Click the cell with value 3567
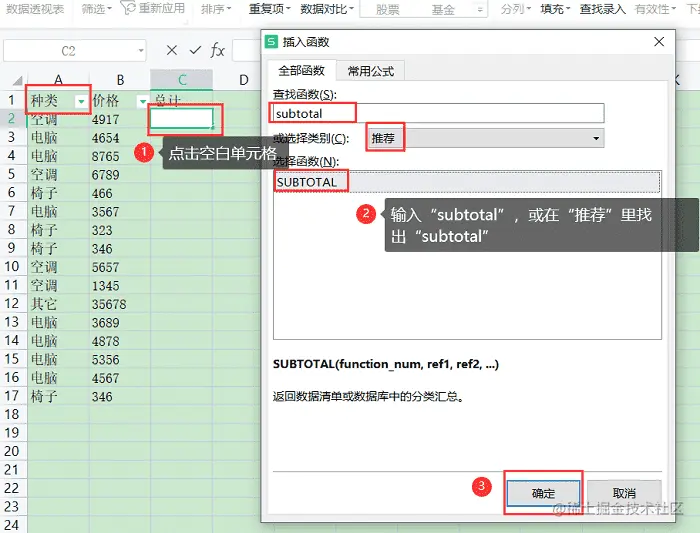This screenshot has height=533, width=700. pyautogui.click(x=120, y=212)
